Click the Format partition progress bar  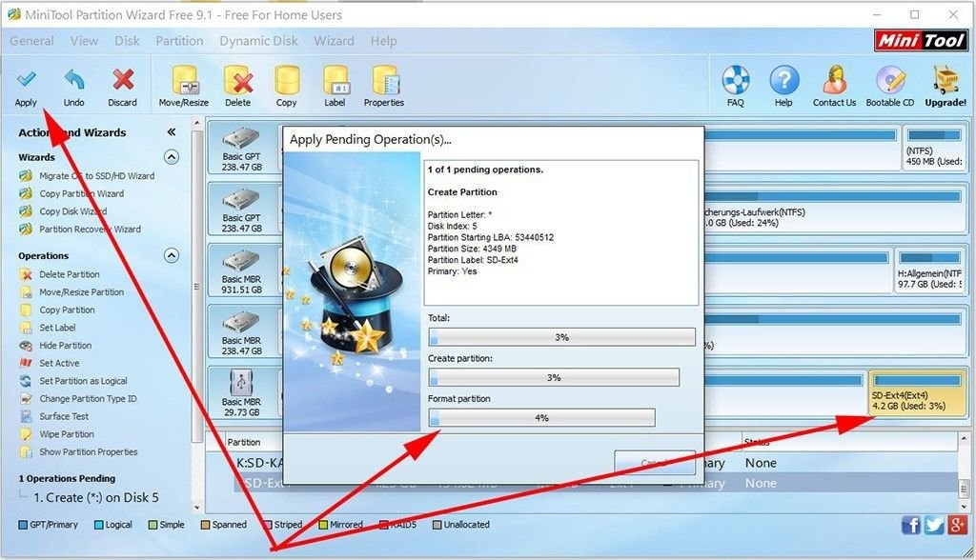point(541,418)
